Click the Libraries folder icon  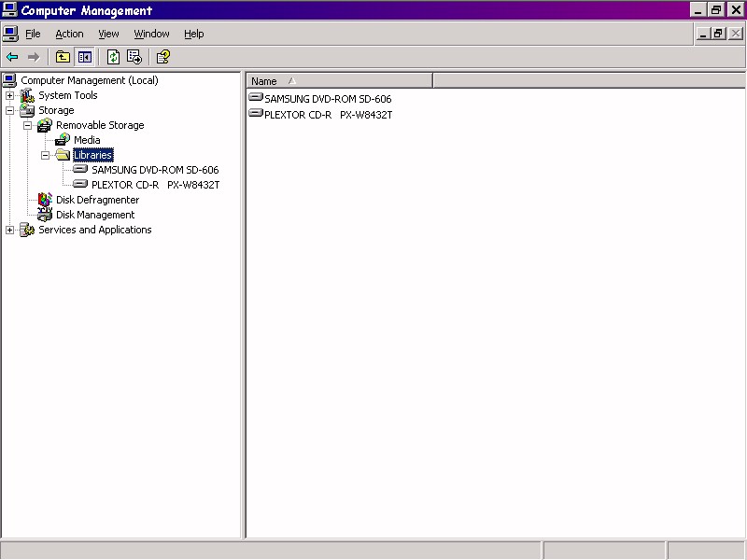(x=63, y=155)
